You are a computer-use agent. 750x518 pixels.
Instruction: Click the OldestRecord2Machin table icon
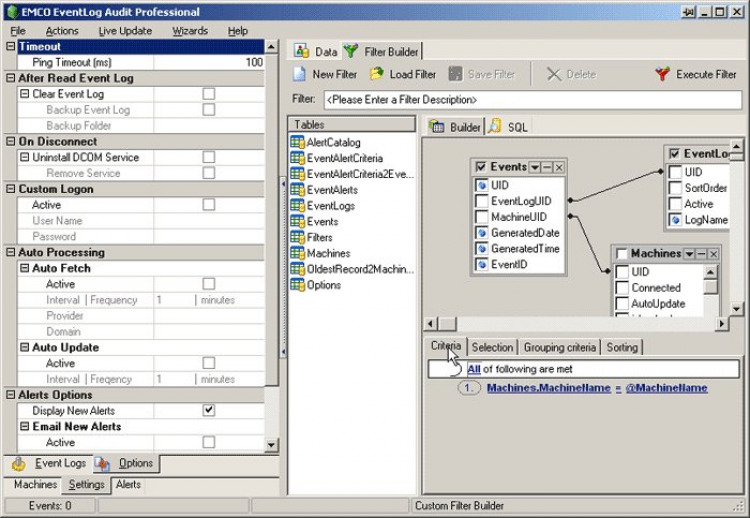tap(298, 269)
